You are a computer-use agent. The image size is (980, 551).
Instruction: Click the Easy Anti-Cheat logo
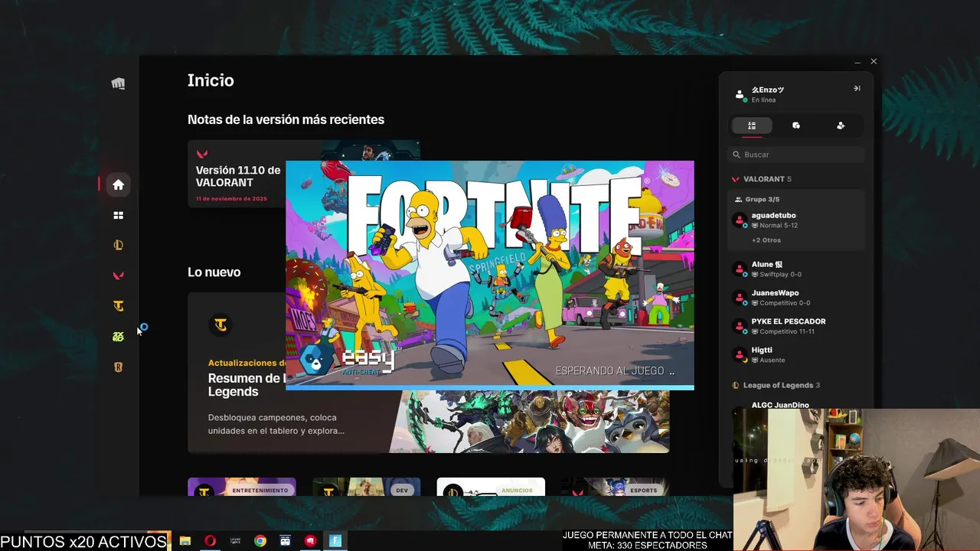349,360
